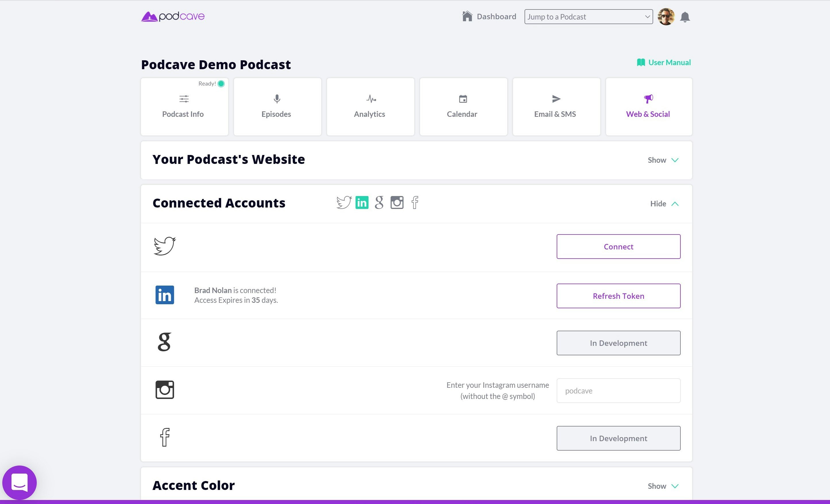Open the Email & SMS section
Image resolution: width=830 pixels, height=504 pixels.
point(556,107)
